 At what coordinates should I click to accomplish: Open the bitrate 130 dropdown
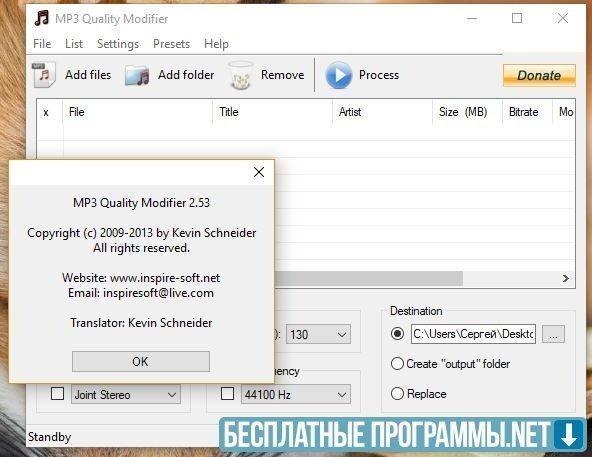click(x=318, y=334)
